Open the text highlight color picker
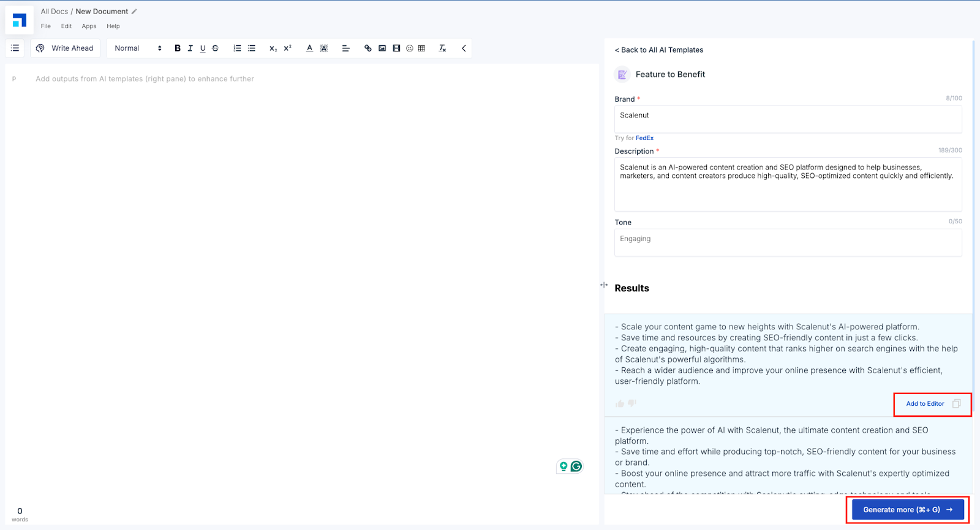Screen dimensions: 980x530 324,48
